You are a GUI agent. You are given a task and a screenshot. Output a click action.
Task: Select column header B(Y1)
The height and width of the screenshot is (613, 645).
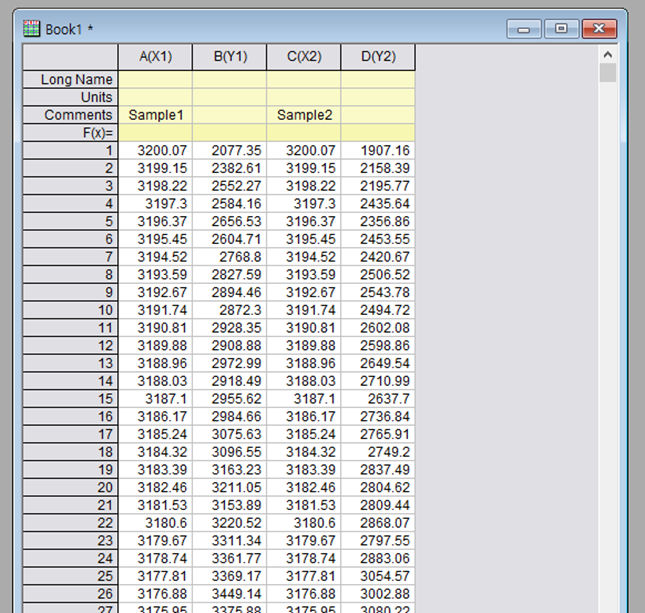pyautogui.click(x=230, y=57)
